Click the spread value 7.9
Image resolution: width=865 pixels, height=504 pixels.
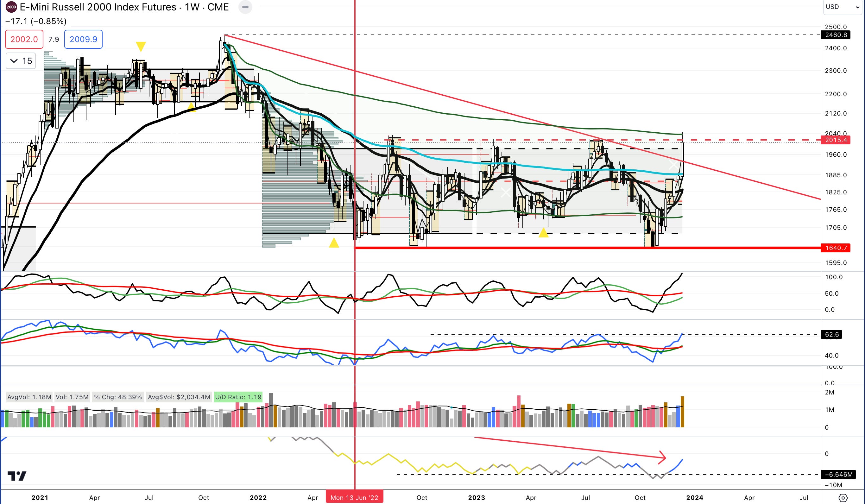[54, 39]
